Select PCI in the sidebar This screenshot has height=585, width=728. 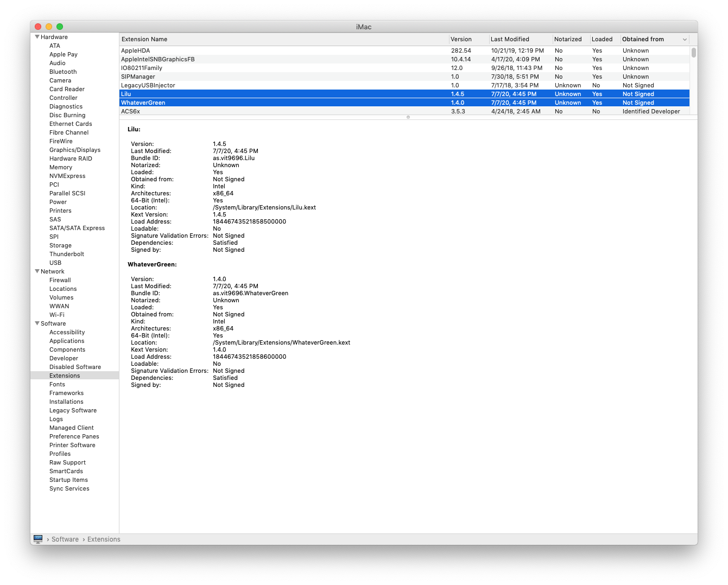pyautogui.click(x=54, y=185)
